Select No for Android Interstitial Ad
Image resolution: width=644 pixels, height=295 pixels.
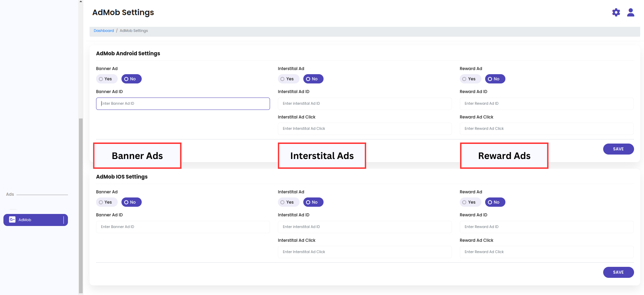point(313,79)
